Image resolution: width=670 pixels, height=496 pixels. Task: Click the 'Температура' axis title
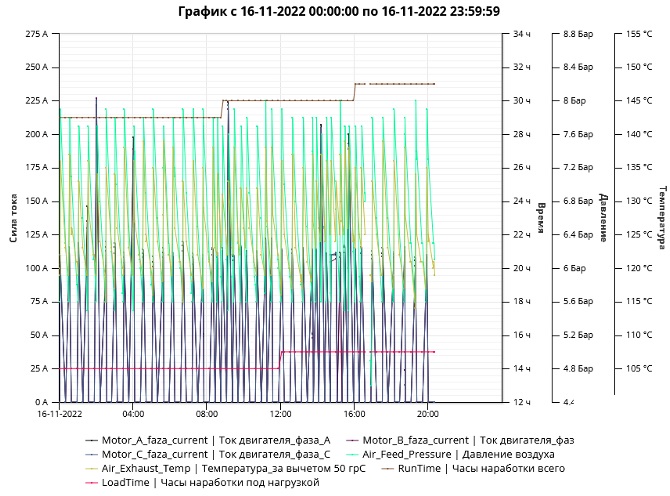pyautogui.click(x=663, y=217)
